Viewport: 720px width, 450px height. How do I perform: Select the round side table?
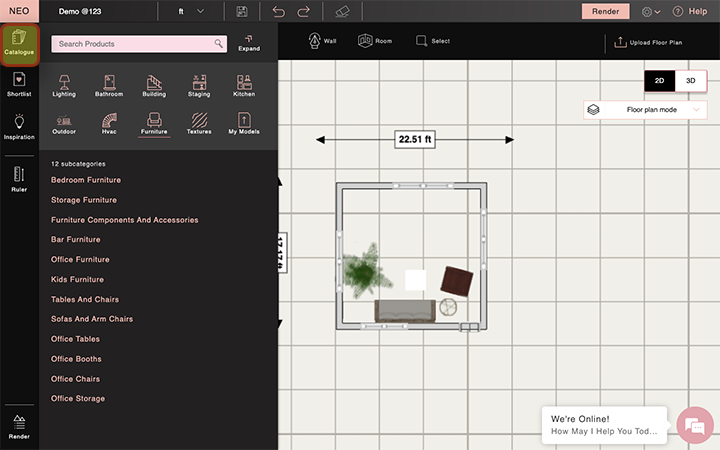[448, 307]
